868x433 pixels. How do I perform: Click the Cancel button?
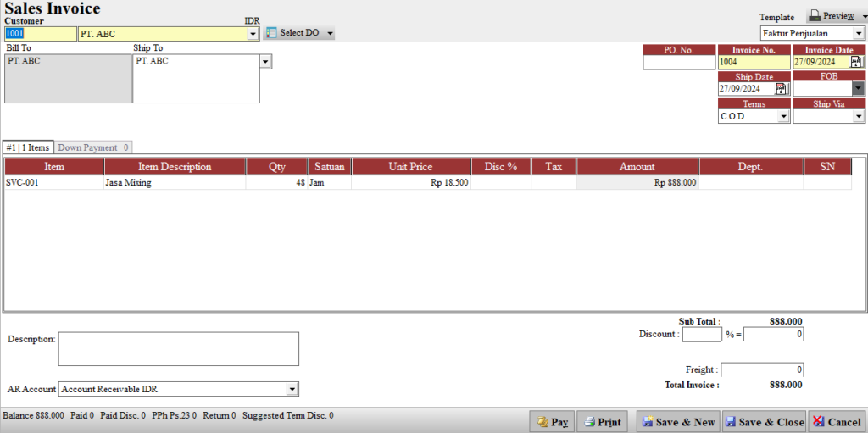pos(837,422)
